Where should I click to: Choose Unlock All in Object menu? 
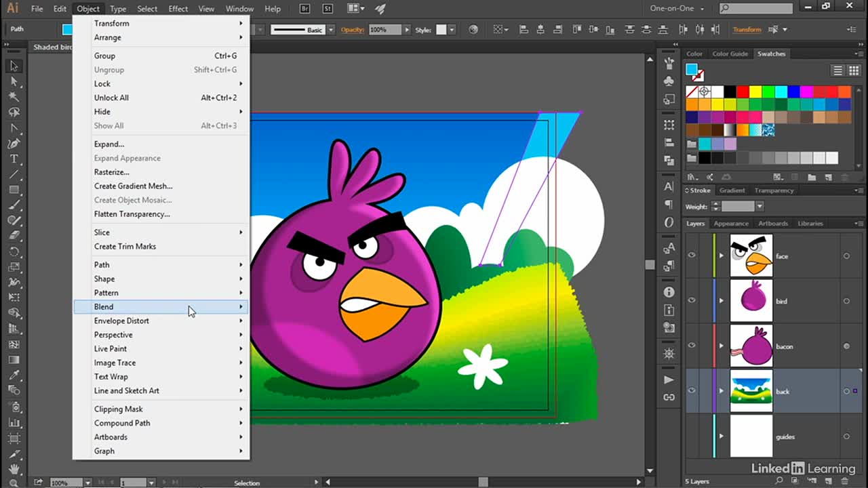[161, 98]
